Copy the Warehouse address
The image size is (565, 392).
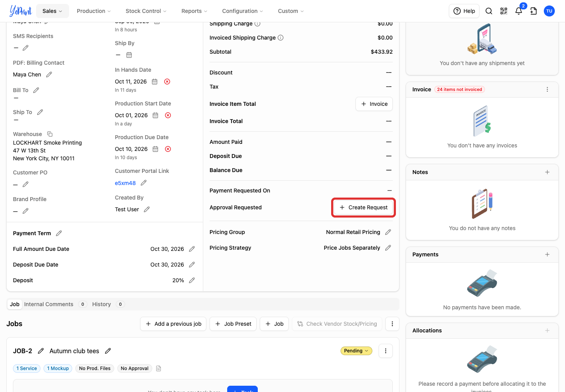pos(50,134)
